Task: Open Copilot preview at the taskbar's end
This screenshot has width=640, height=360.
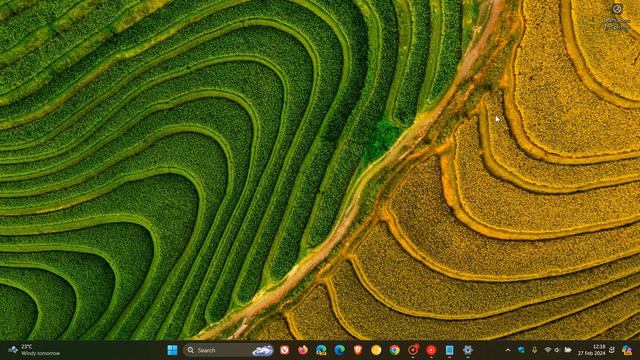Action: click(627, 350)
